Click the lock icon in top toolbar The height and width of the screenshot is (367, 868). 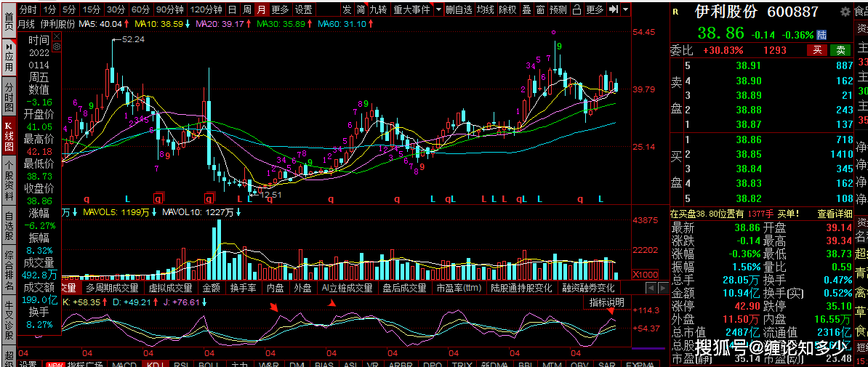[576, 9]
